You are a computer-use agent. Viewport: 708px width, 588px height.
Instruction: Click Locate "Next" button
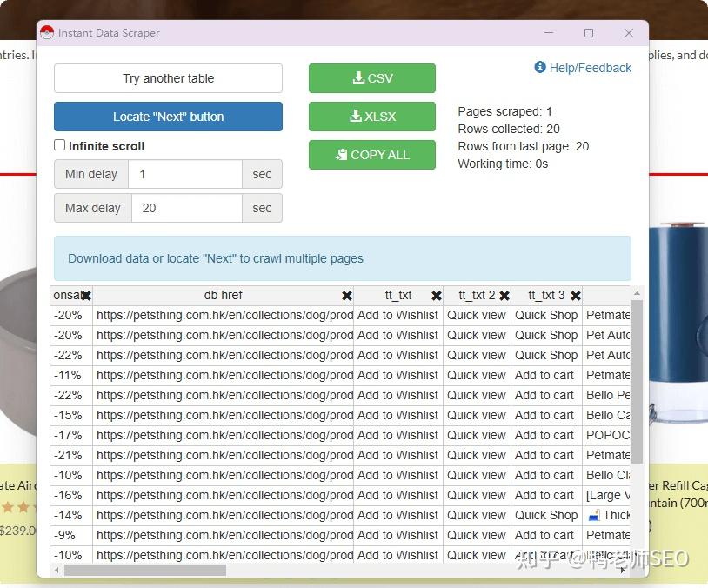click(x=168, y=116)
